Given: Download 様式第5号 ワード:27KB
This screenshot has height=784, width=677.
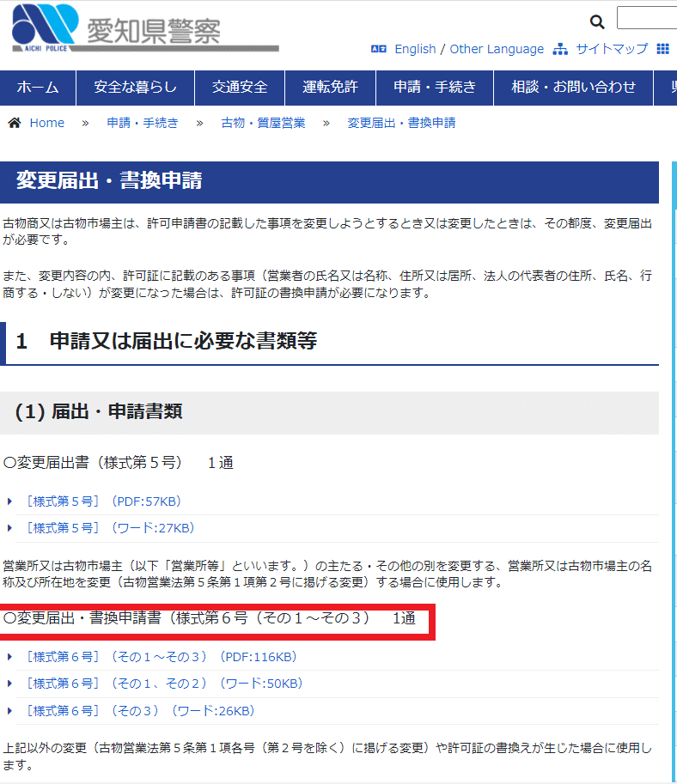Looking at the screenshot, I should (x=110, y=528).
